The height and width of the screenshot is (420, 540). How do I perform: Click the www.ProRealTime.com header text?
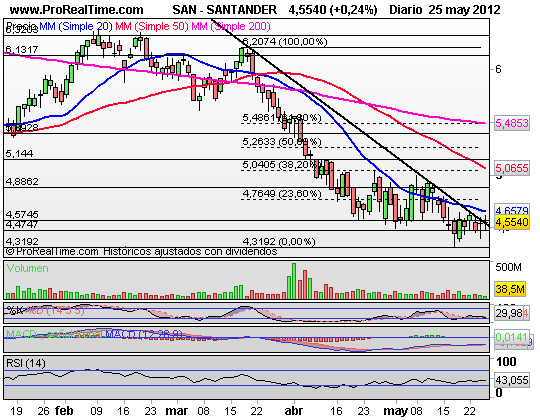pos(76,10)
